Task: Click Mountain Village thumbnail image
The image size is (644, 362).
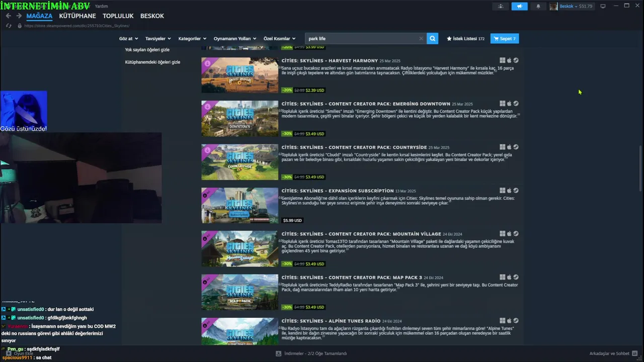Action: [x=239, y=249]
